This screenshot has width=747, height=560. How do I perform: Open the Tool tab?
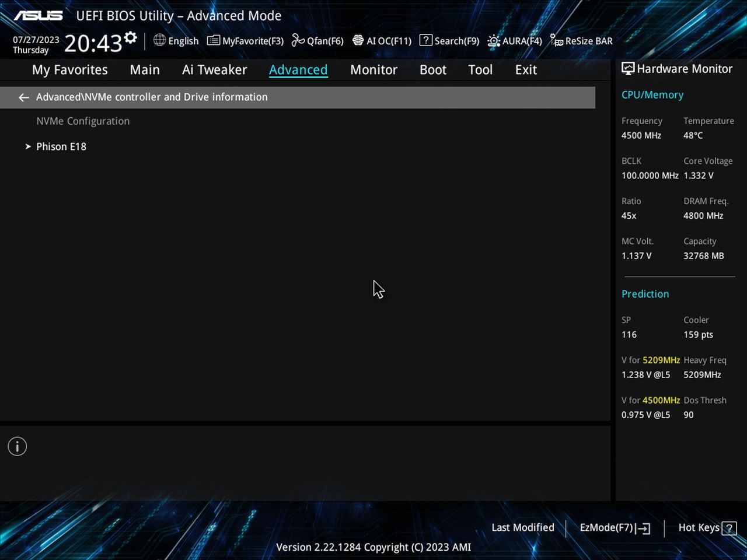tap(480, 70)
